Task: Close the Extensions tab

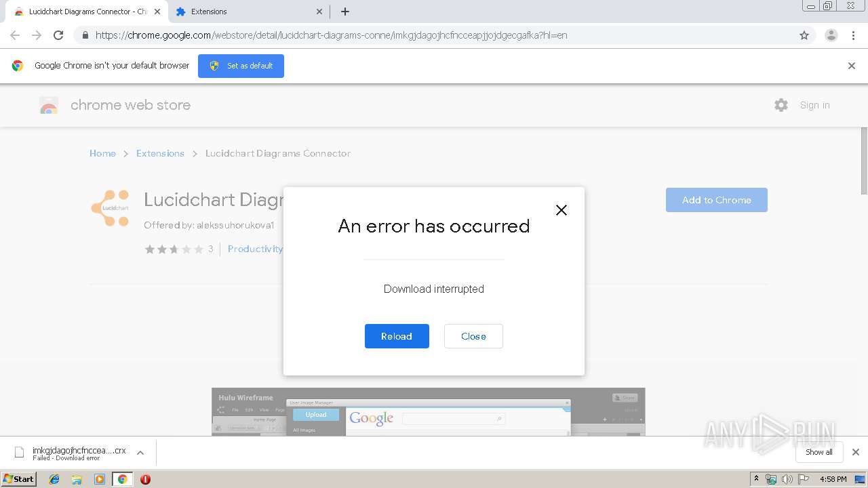Action: (319, 12)
